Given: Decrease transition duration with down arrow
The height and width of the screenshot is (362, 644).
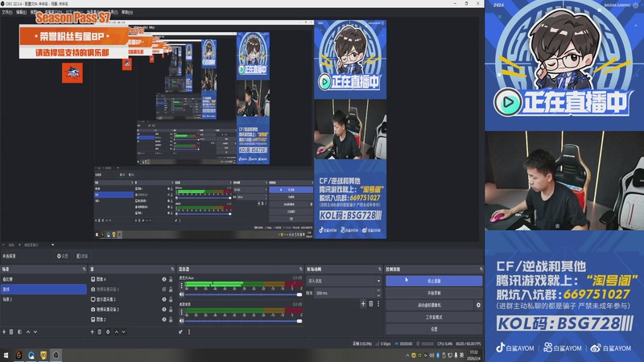Looking at the screenshot, I should tap(378, 295).
